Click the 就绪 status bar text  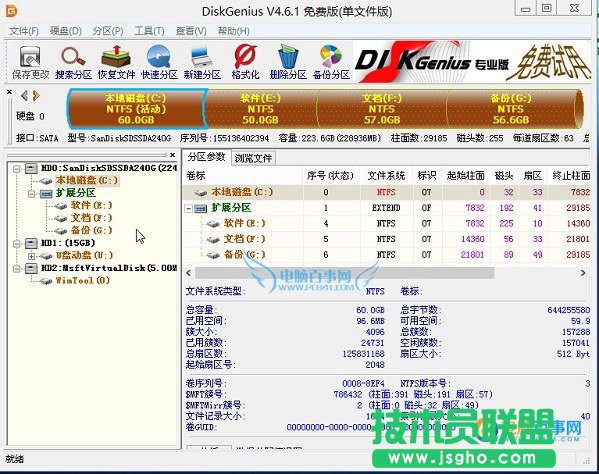pyautogui.click(x=15, y=459)
